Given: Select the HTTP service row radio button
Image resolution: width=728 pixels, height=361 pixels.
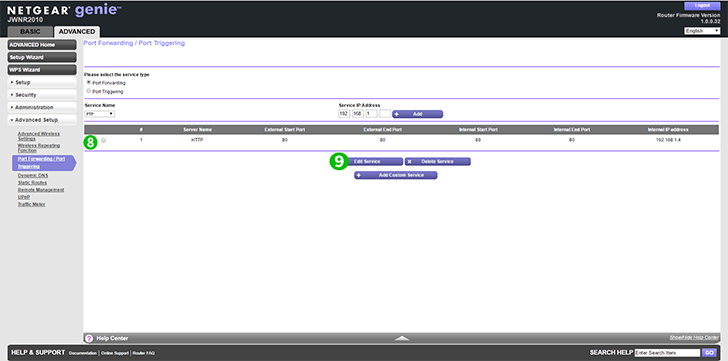Looking at the screenshot, I should tap(103, 140).
